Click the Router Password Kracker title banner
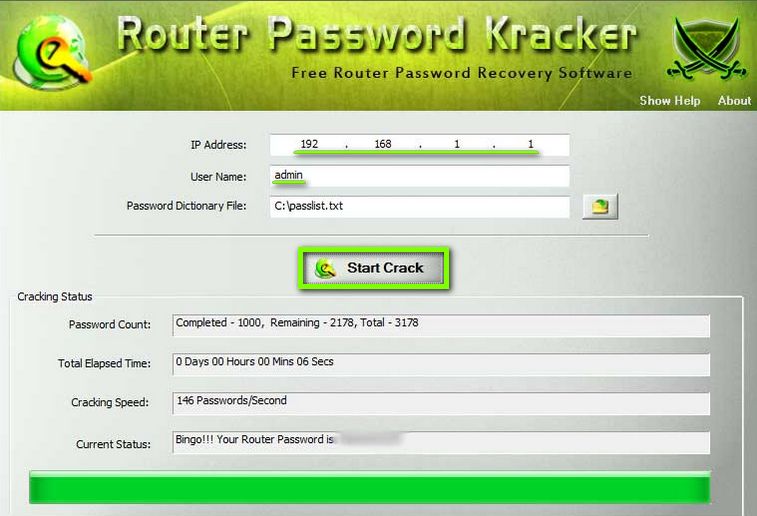This screenshot has width=757, height=516. [377, 34]
